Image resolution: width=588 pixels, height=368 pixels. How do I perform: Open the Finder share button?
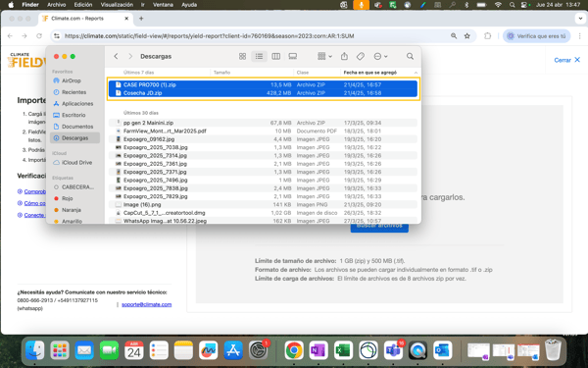pos(344,56)
